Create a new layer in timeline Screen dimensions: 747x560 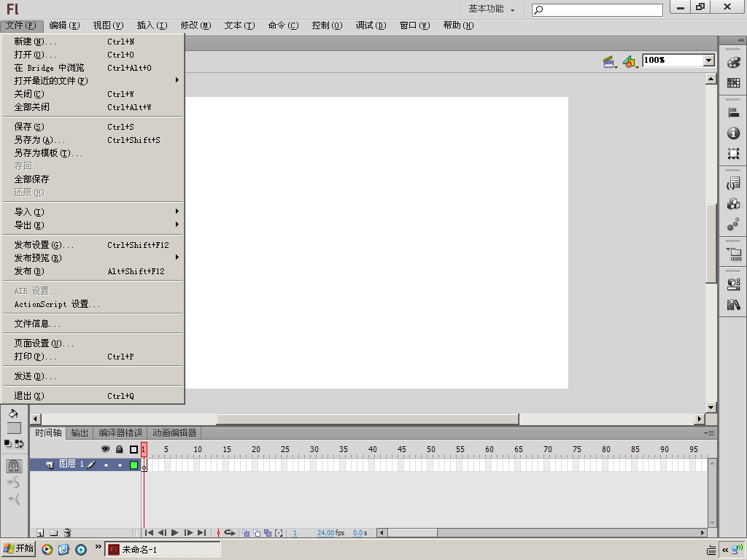click(41, 533)
